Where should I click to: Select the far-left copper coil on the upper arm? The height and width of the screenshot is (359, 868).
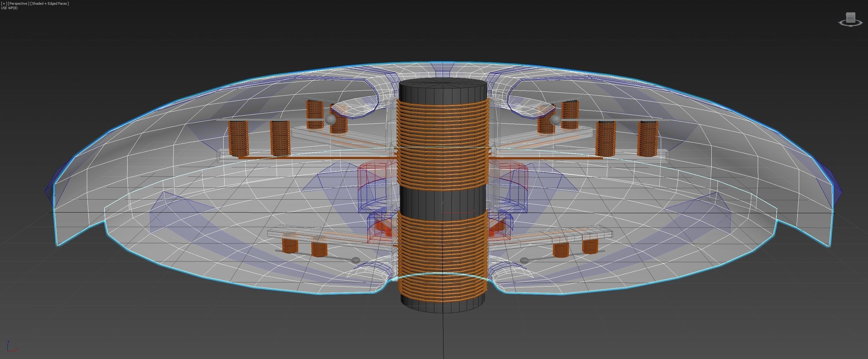(x=238, y=139)
